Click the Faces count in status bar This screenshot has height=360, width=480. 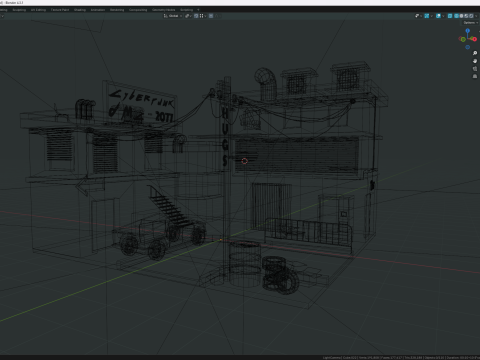[x=392, y=358]
